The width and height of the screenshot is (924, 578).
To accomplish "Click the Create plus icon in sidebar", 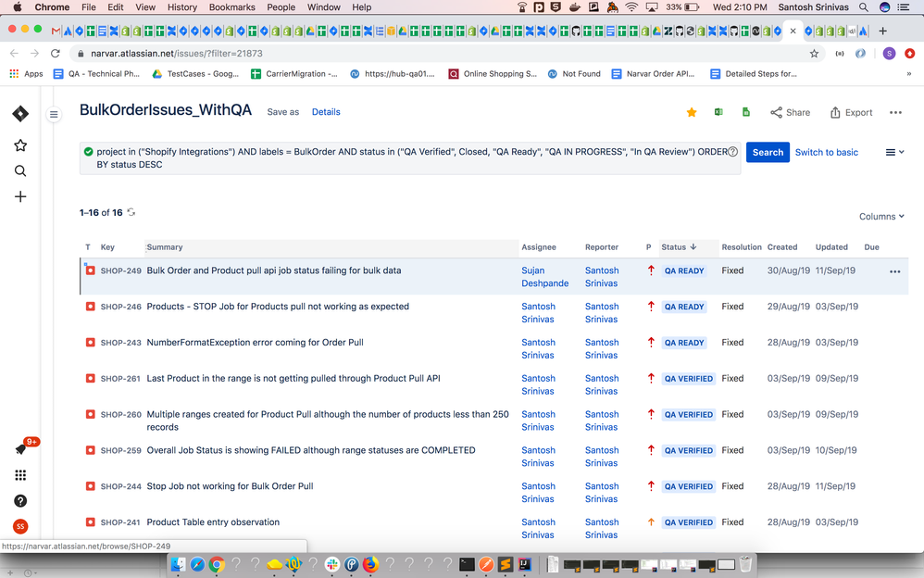I will (x=20, y=196).
